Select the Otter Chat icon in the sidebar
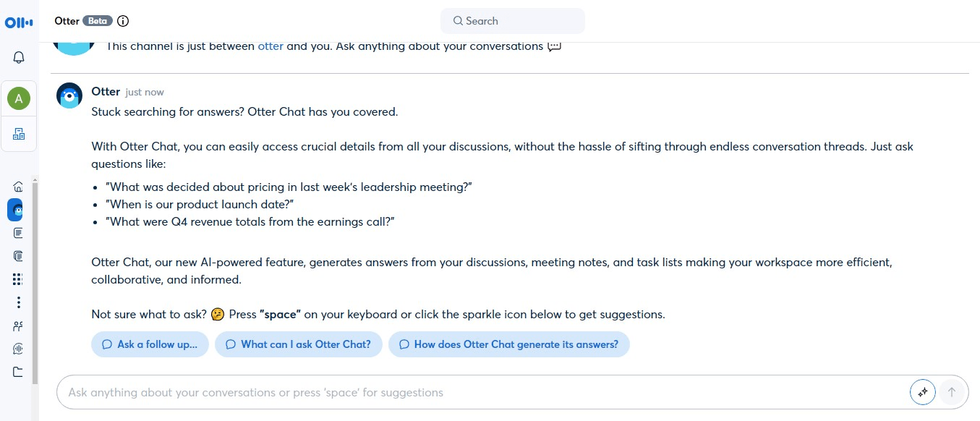 (x=16, y=210)
